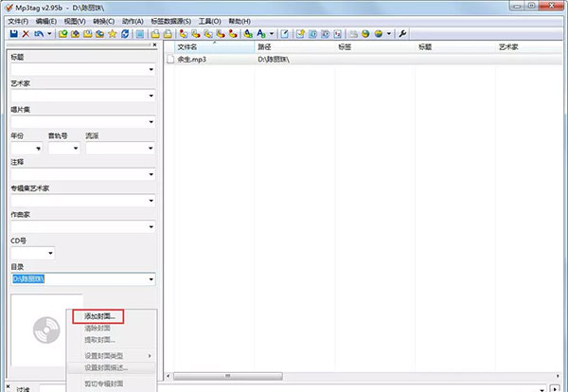568x392 pixels.
Task: Choose 添加封面... in the context menu
Action: [x=99, y=316]
